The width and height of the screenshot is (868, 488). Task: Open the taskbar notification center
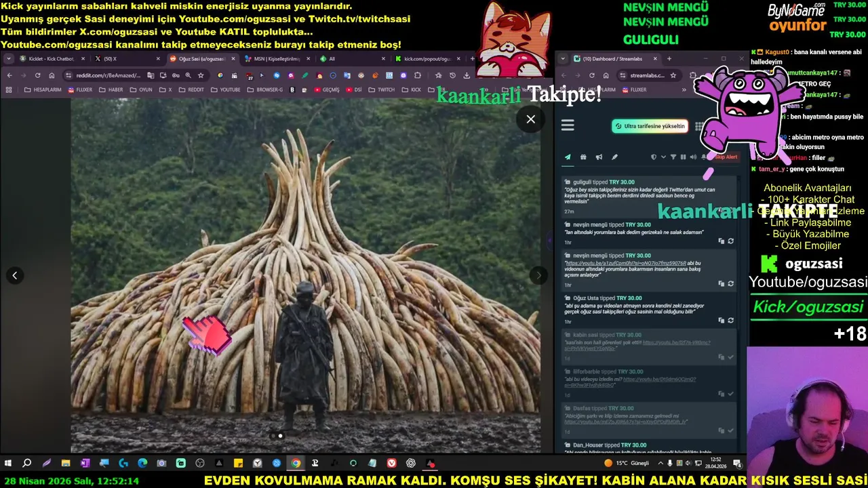coord(737,464)
